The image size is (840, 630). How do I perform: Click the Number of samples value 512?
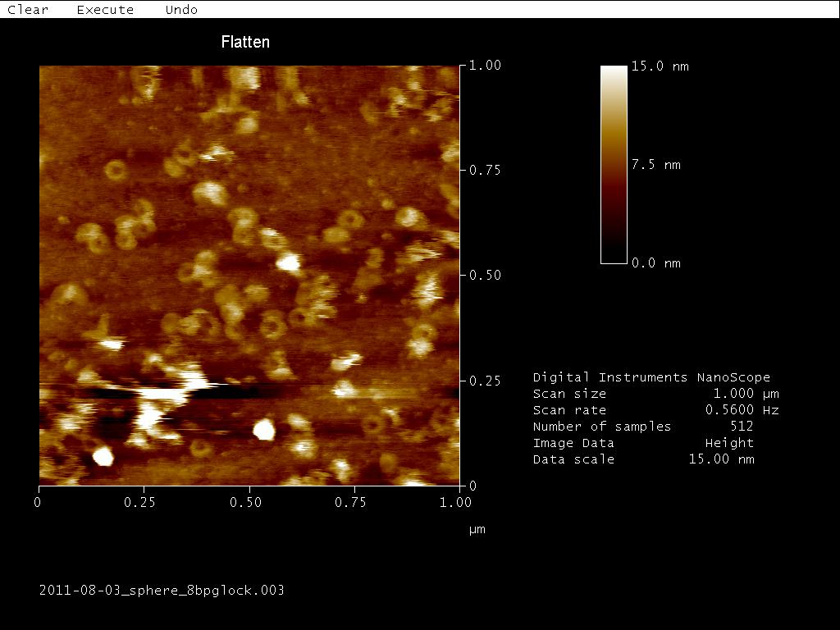(x=742, y=427)
